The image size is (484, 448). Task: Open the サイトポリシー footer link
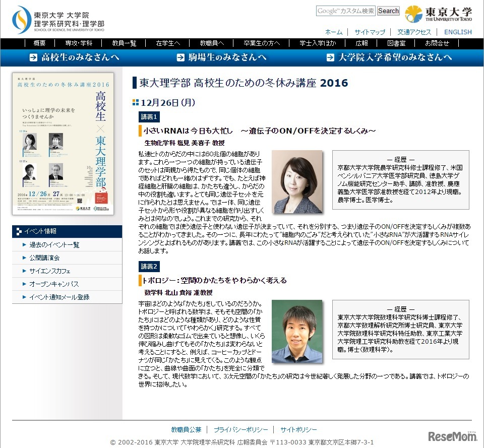tap(298, 429)
